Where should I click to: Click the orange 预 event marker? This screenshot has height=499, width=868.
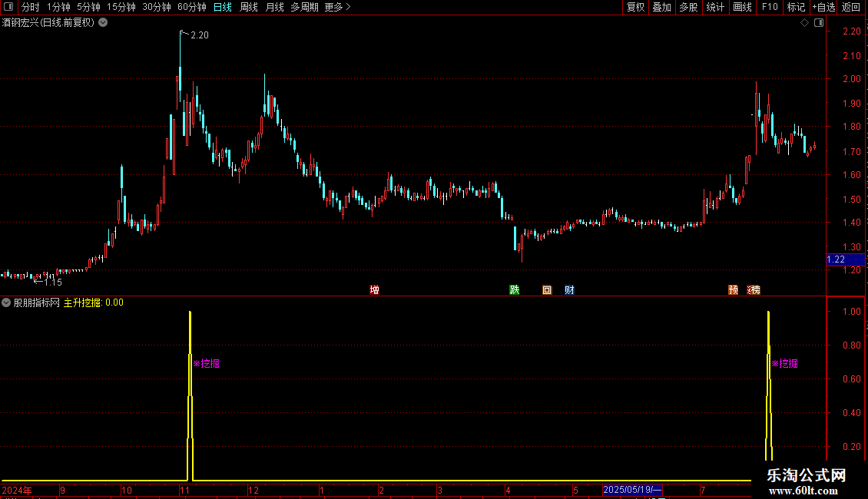point(733,290)
